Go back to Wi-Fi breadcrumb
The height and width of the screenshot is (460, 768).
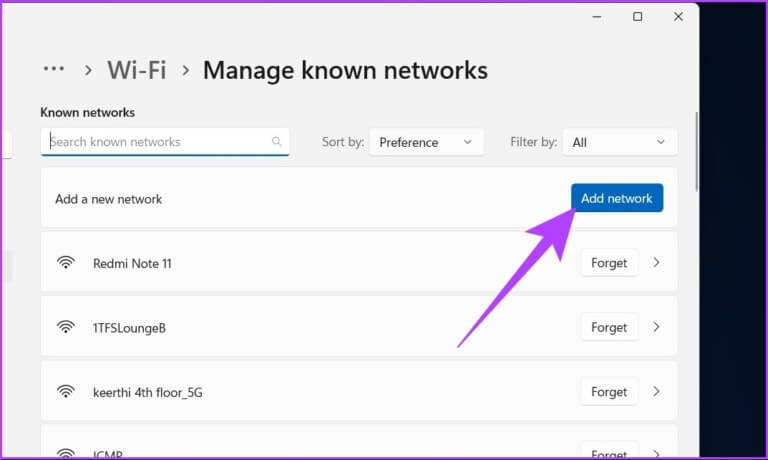tap(137, 70)
